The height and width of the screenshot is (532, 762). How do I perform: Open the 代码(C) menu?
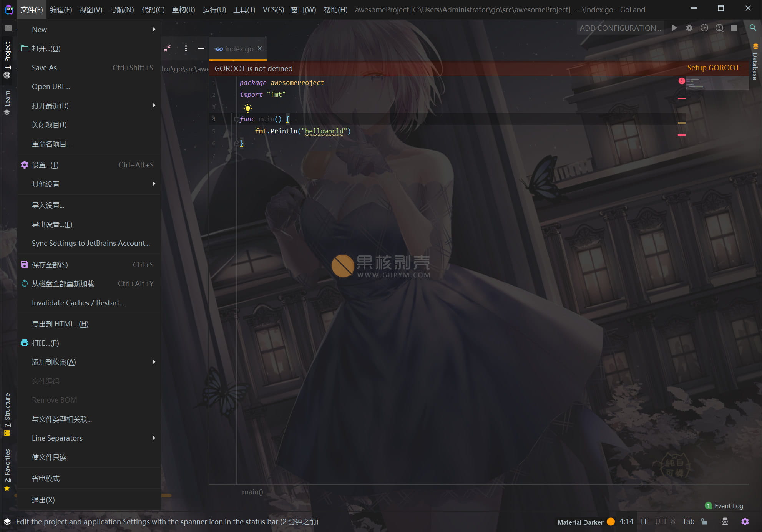pos(153,10)
